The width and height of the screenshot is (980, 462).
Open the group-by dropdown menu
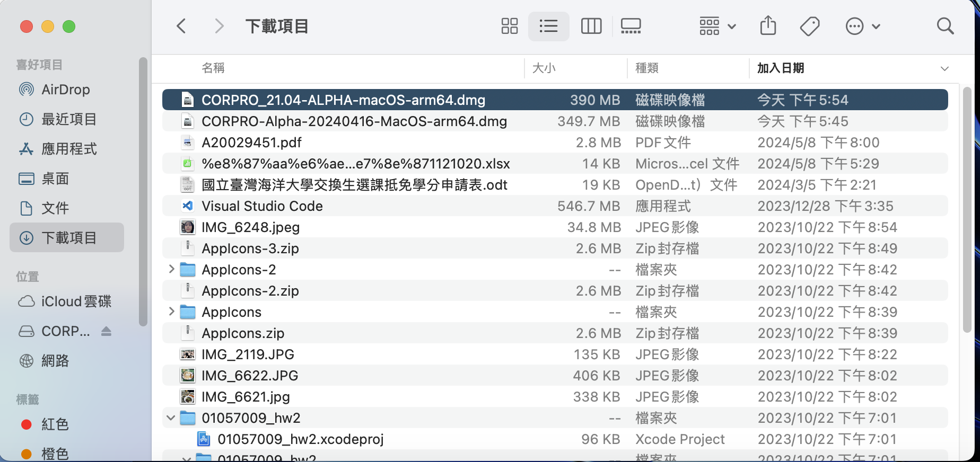(717, 26)
